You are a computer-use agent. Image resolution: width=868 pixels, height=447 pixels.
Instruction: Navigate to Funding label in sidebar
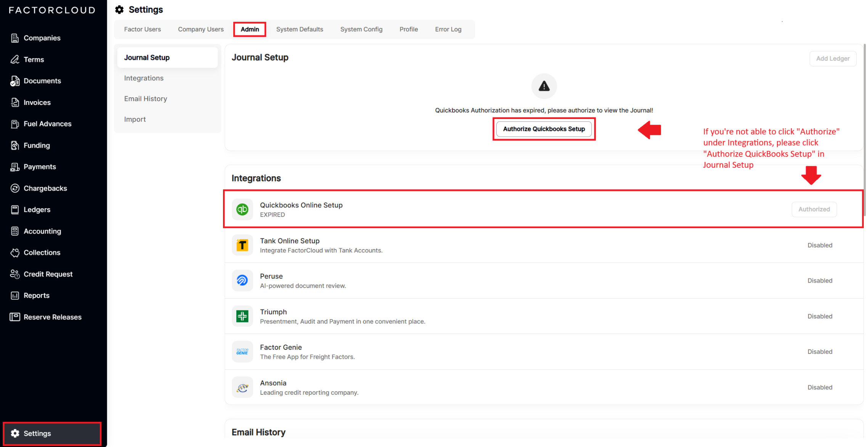coord(37,145)
